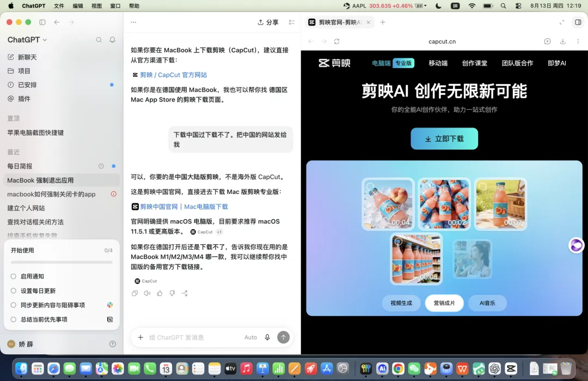Toggle Do Not Disturb moon in menu bar
Image resolution: width=588 pixels, height=381 pixels.
[x=438, y=6]
